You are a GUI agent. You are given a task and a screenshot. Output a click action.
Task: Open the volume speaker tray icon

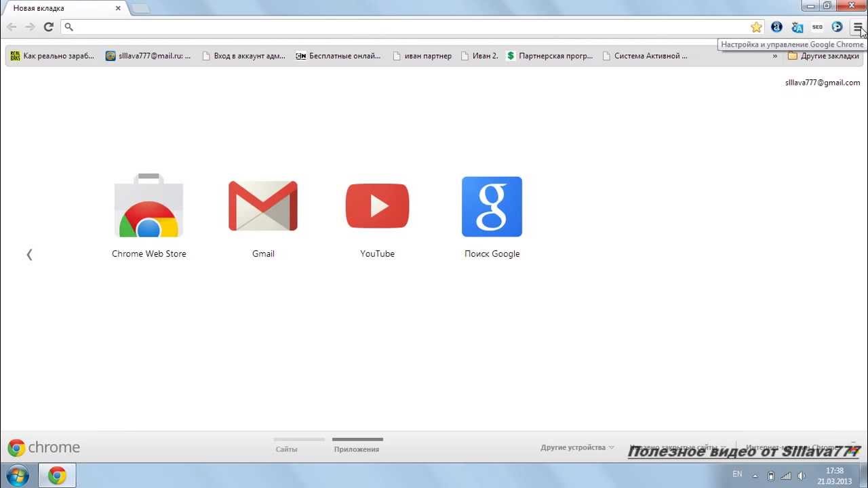(x=801, y=475)
